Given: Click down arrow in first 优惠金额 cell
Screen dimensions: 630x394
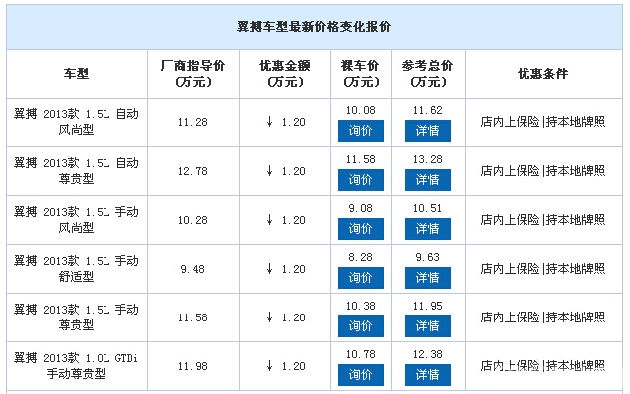Looking at the screenshot, I should click(270, 122).
